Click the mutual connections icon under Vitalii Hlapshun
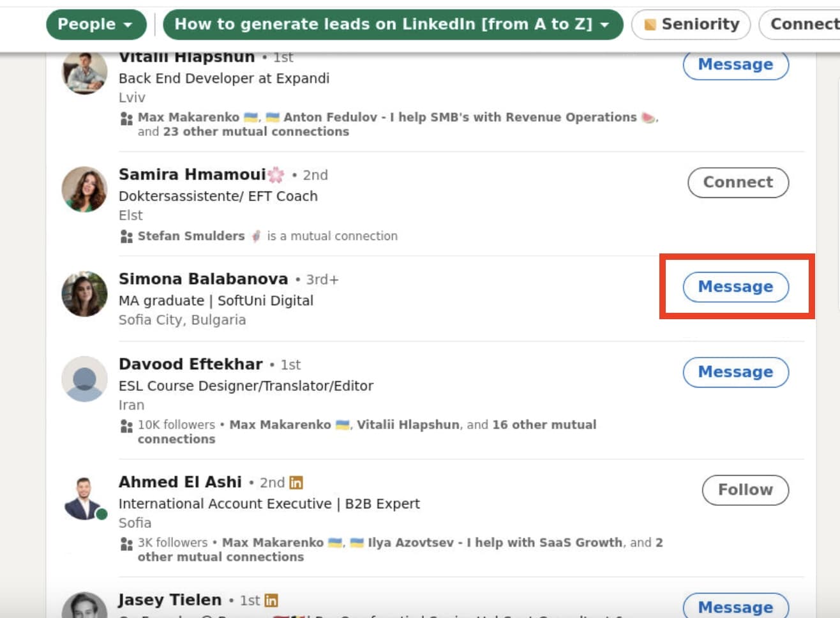This screenshot has height=618, width=840. tap(126, 118)
